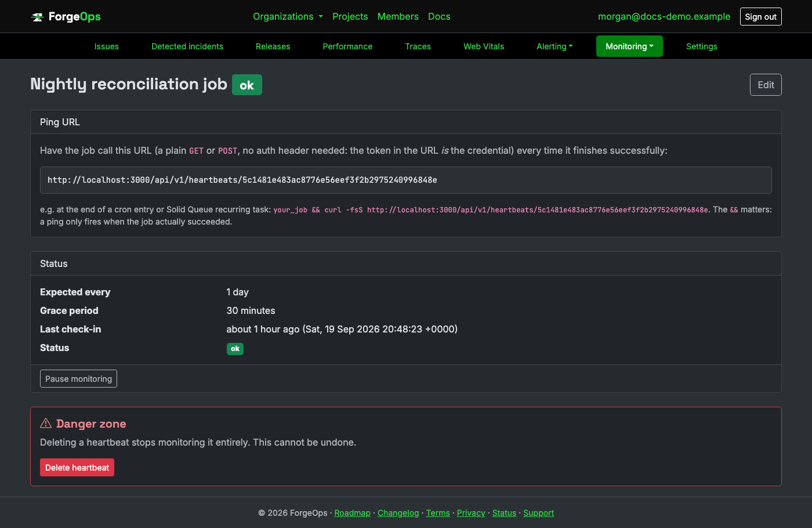This screenshot has width=812, height=528.
Task: Open the Roadmap footer link
Action: pos(353,513)
